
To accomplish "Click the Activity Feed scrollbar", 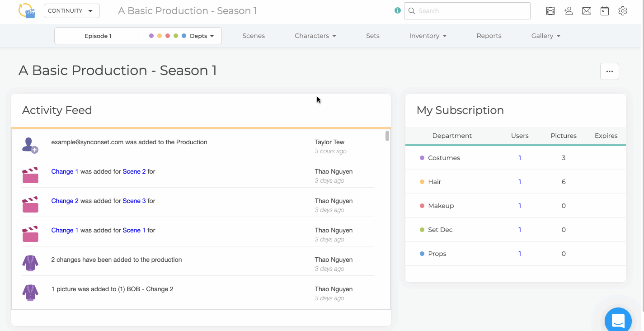I will click(x=387, y=136).
